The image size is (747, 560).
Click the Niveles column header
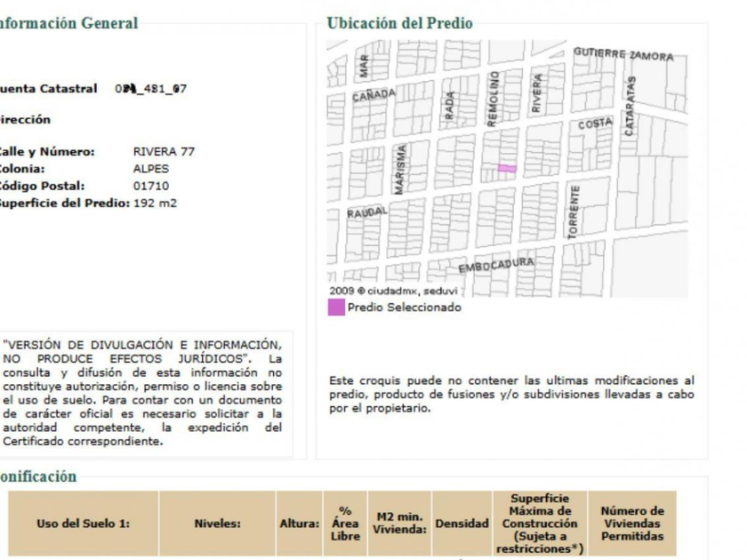pos(217,524)
